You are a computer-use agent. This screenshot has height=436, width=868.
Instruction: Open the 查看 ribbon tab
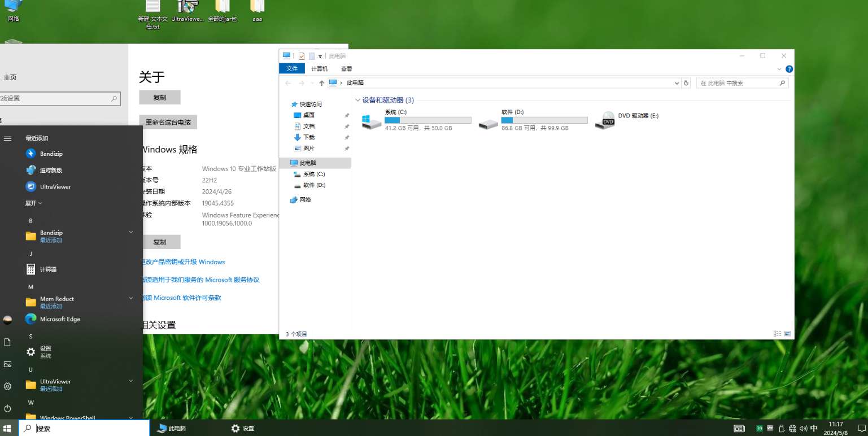[346, 69]
